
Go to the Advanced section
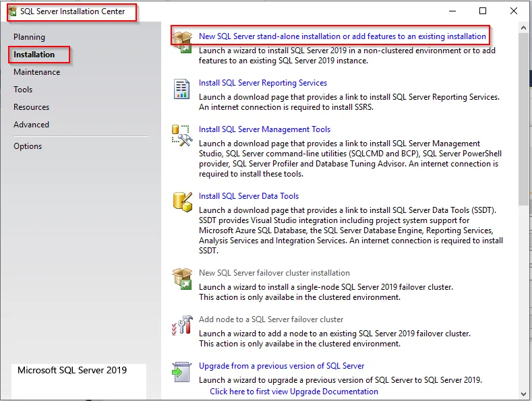31,125
